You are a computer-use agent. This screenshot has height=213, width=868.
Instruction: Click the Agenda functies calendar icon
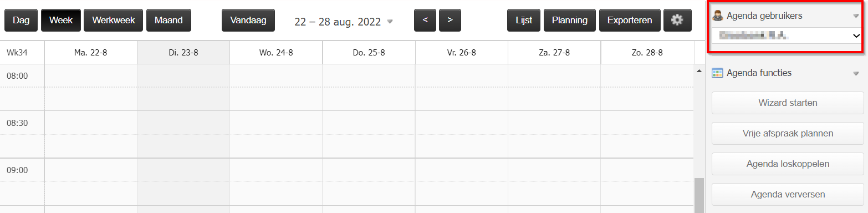pyautogui.click(x=717, y=73)
